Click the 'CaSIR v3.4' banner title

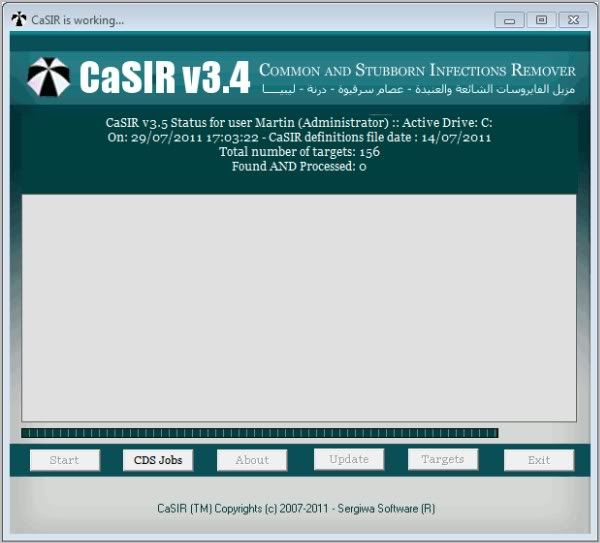click(x=165, y=77)
